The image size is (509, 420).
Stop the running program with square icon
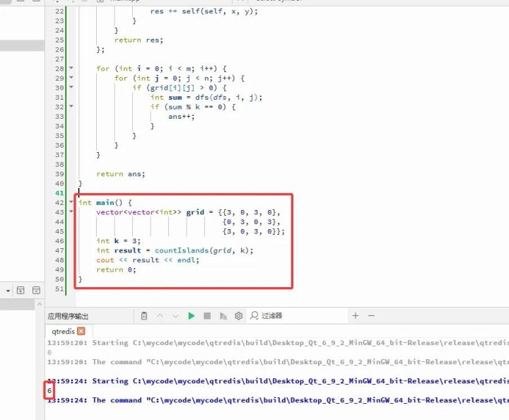[207, 316]
